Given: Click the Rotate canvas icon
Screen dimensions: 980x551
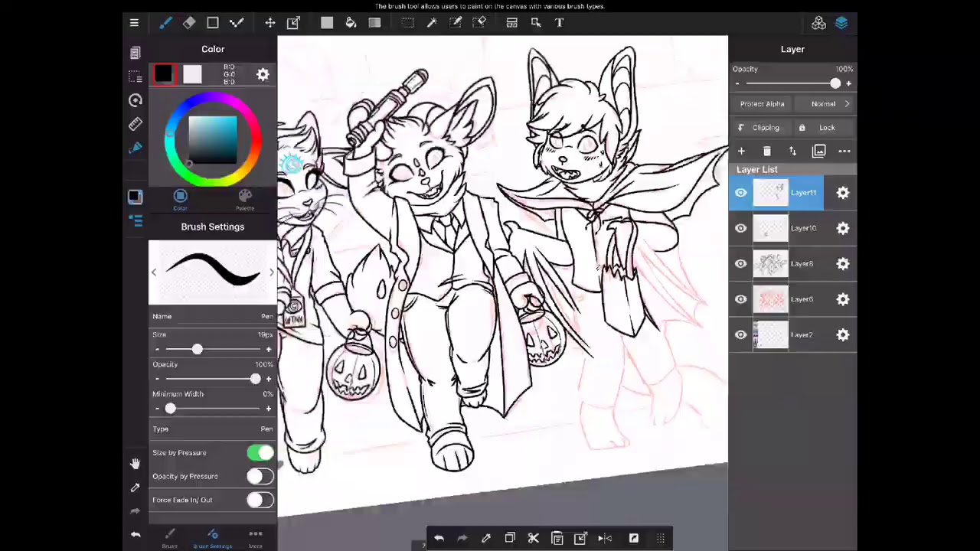Looking at the screenshot, I should pyautogui.click(x=136, y=100).
